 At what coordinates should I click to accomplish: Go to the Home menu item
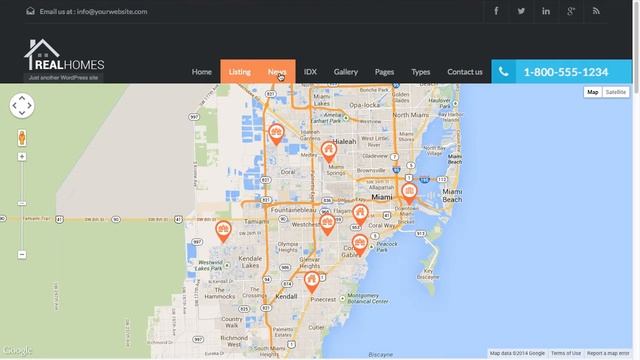point(202,72)
